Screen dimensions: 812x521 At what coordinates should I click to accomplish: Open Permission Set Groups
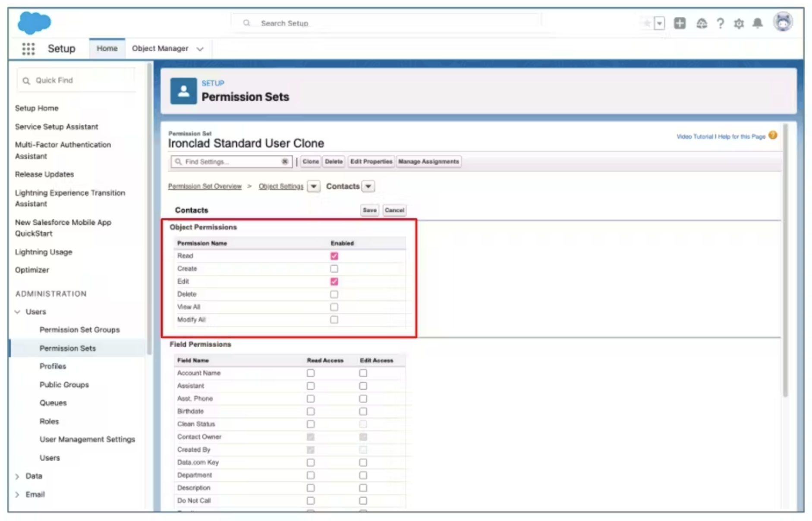point(80,330)
